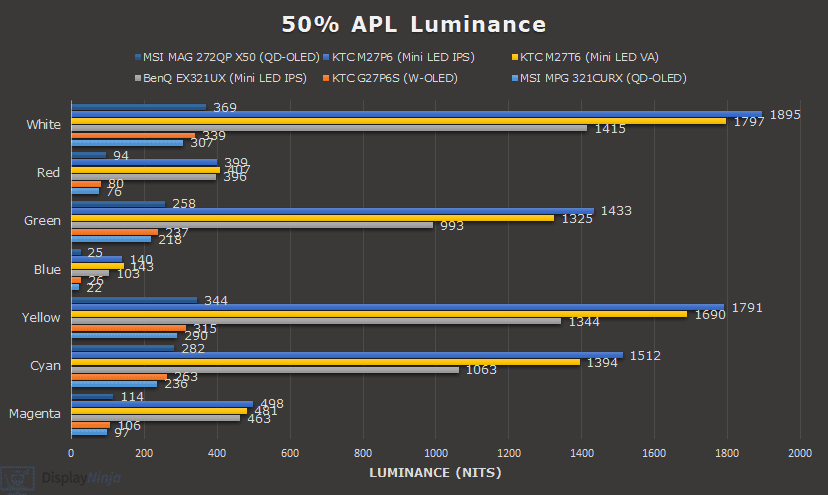Click the KTC G27P6S orange legend swatch
828x495 pixels.
pos(326,78)
